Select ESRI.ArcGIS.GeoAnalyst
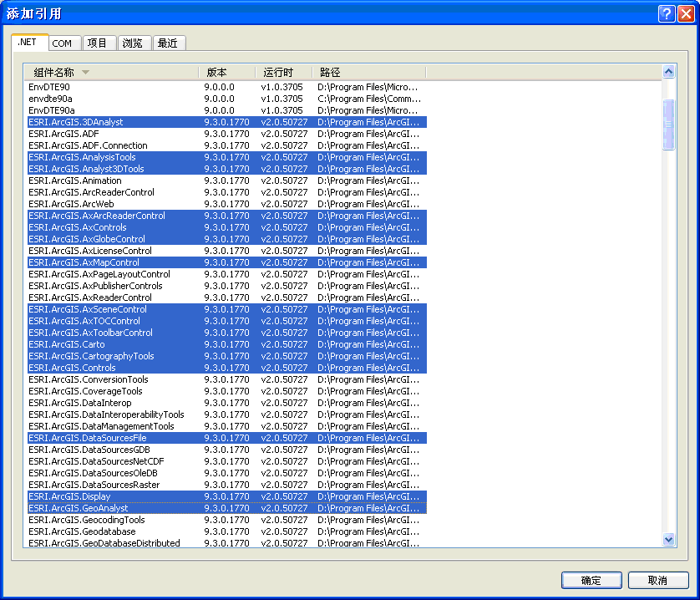This screenshot has width=700, height=600. pos(226,508)
